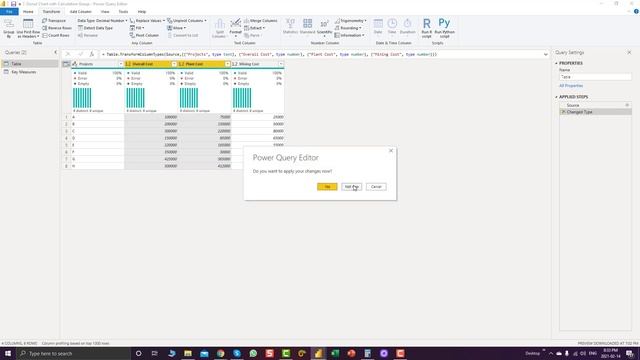This screenshot has height=360, width=640.
Task: Click the save icon in title bar
Action: tap(13, 4)
